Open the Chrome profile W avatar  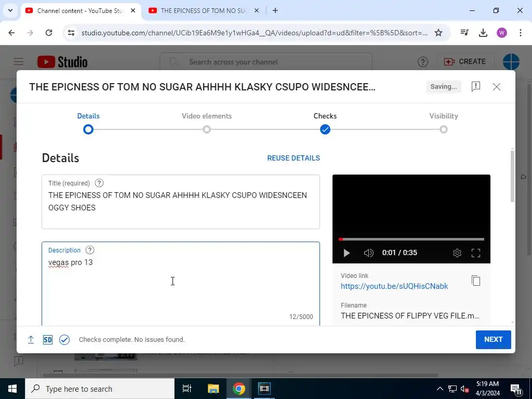pos(501,33)
